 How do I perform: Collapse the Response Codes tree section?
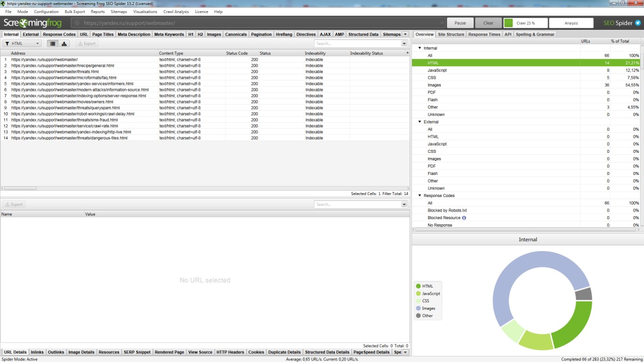(x=420, y=196)
